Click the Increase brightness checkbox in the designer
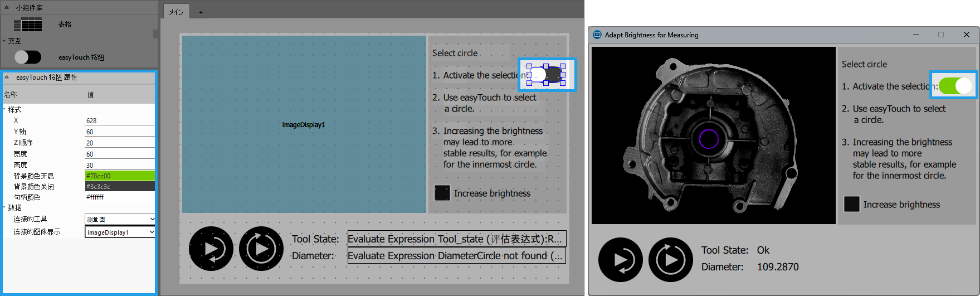This screenshot has height=296, width=980. click(442, 193)
